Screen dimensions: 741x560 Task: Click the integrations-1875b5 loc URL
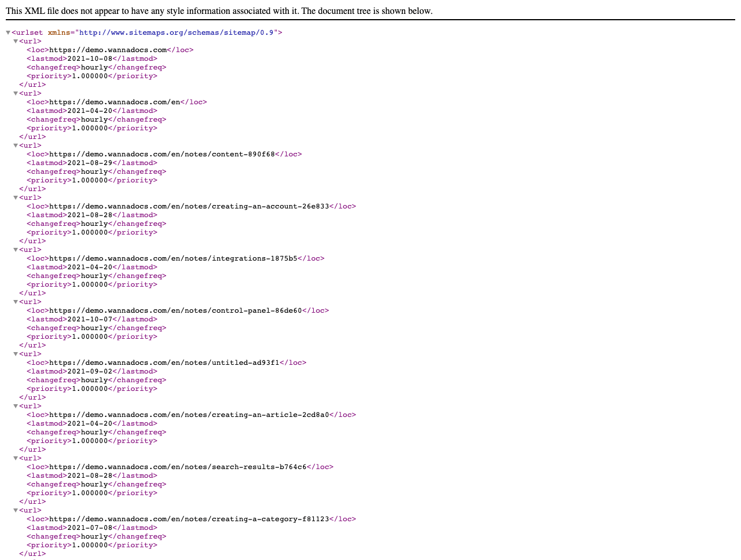pos(173,258)
